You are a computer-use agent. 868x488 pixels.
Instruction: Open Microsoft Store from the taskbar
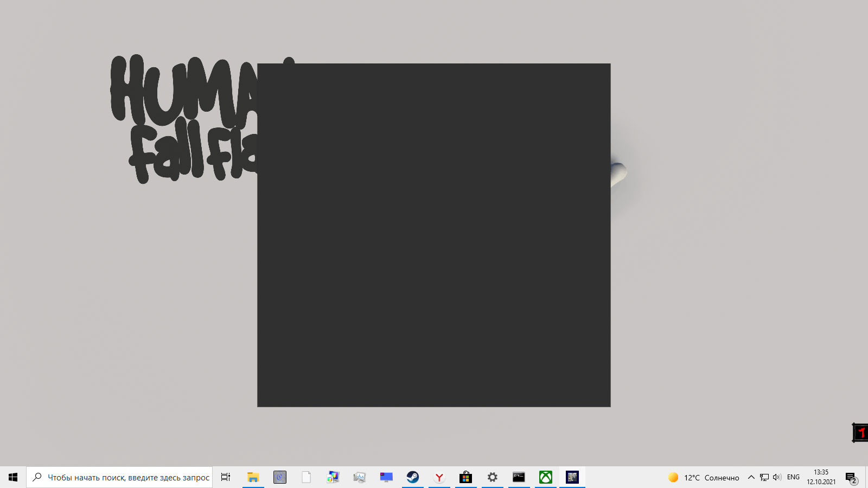[465, 477]
